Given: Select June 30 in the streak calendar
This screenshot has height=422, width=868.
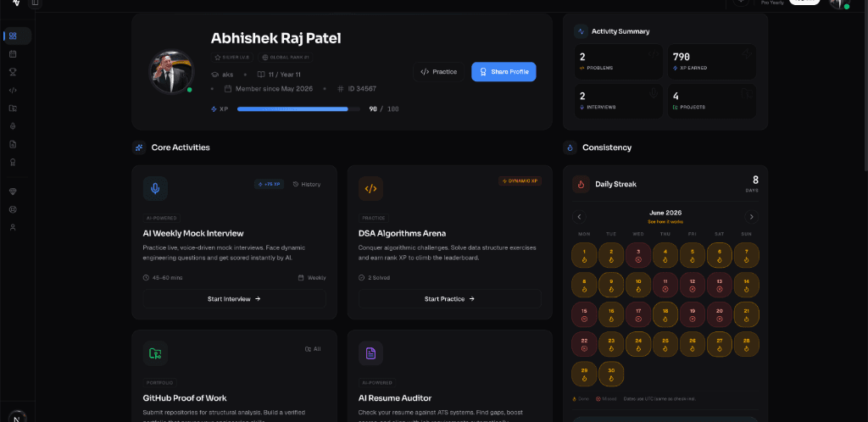Looking at the screenshot, I should (x=611, y=374).
